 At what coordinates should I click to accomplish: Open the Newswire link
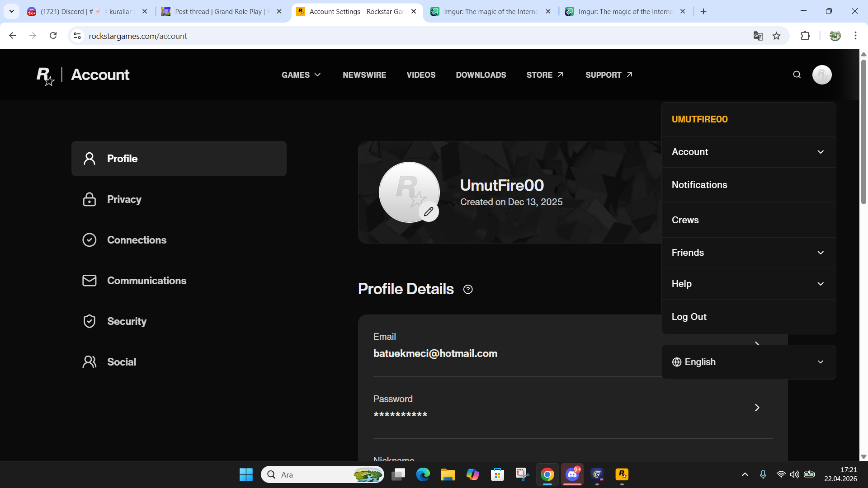[x=364, y=75]
